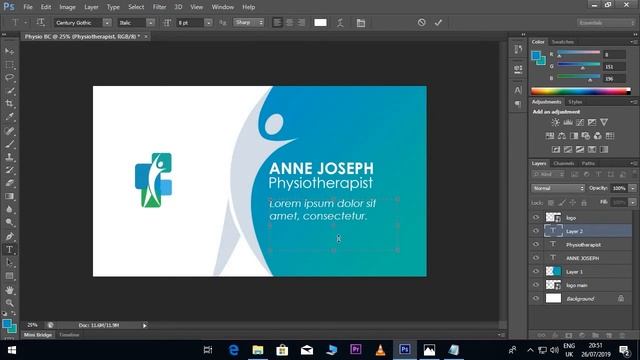Toggle the Character and Paragraph panels icon

click(x=361, y=23)
